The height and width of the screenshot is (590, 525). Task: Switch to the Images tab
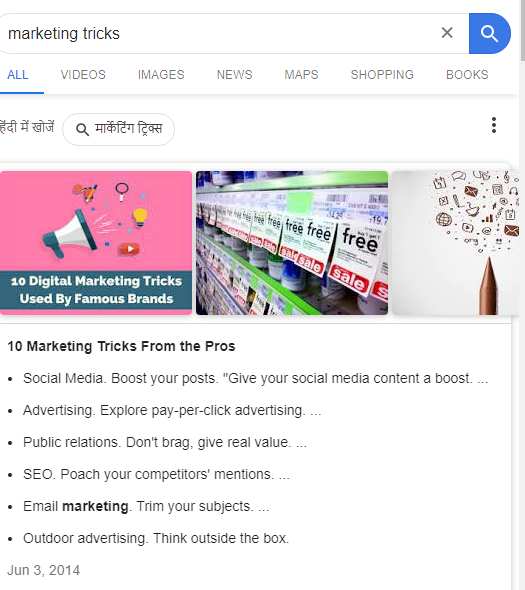tap(161, 75)
